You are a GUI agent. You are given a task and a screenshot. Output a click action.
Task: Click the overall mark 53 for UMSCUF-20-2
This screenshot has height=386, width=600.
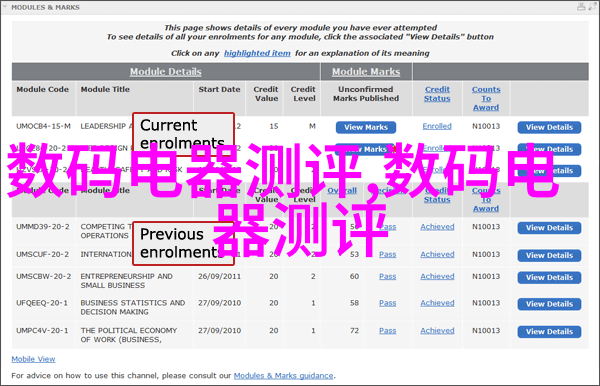coord(354,254)
